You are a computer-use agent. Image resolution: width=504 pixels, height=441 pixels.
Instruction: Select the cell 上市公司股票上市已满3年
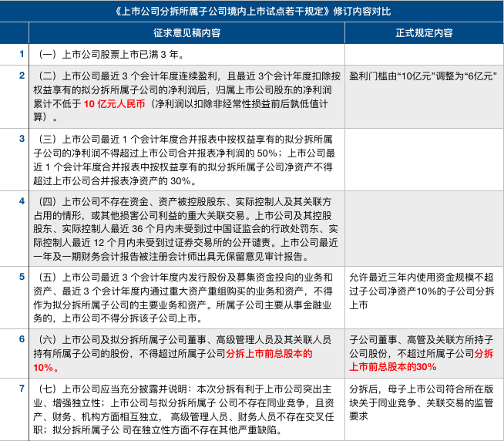click(x=186, y=54)
